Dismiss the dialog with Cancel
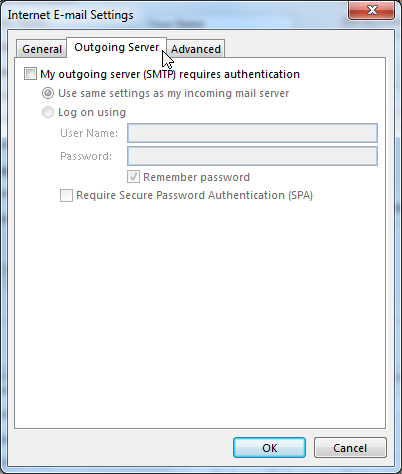 [x=350, y=448]
